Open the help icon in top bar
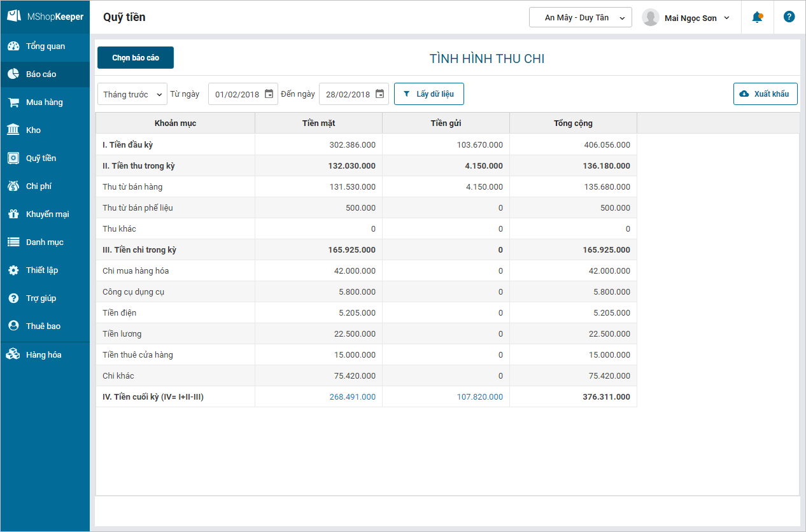The image size is (806, 532). tap(789, 17)
